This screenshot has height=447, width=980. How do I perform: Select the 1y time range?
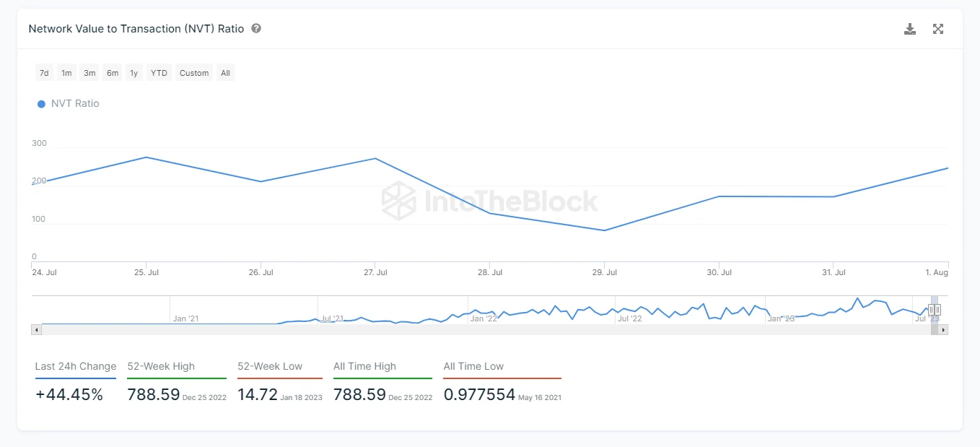point(134,73)
